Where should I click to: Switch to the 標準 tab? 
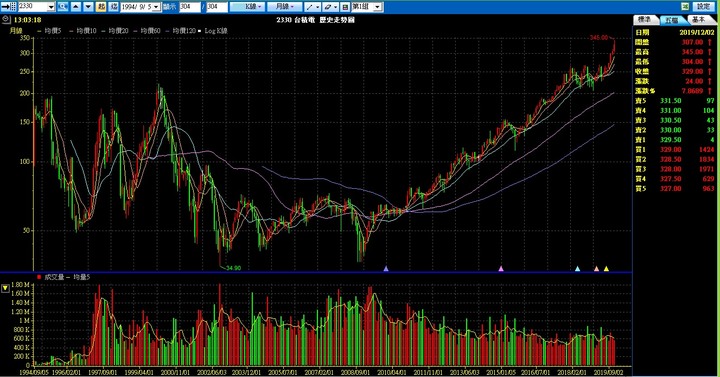tap(645, 19)
